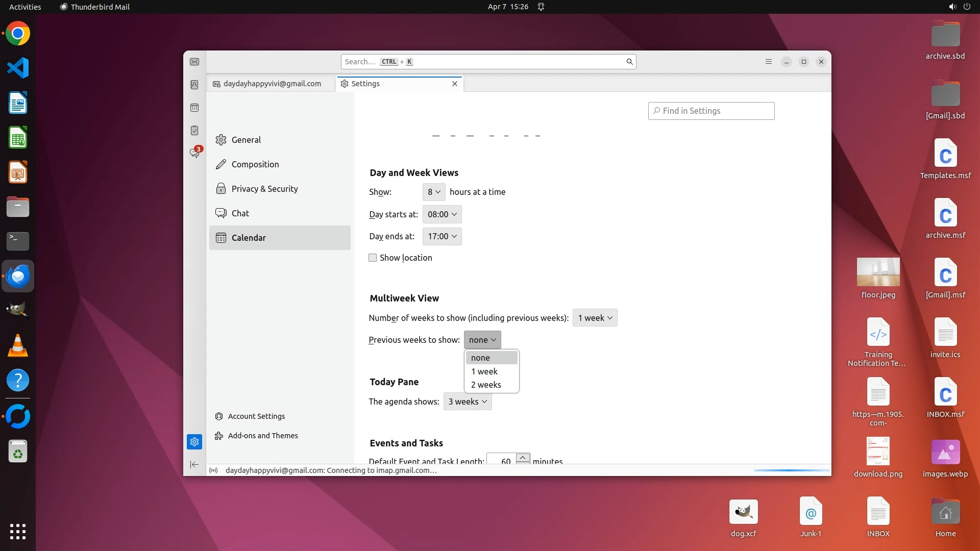This screenshot has height=551, width=980.
Task: Open the Mail spaces toolbar icon
Action: point(194,62)
